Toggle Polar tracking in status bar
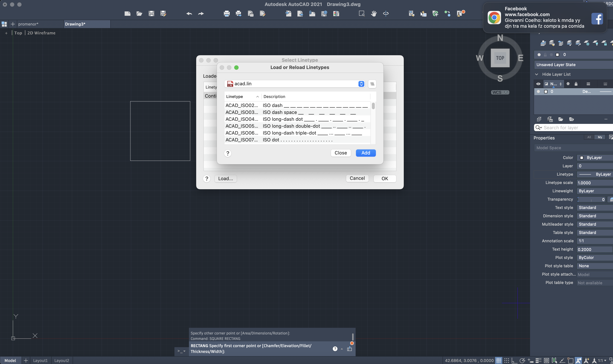This screenshot has width=613, height=364. tap(522, 360)
